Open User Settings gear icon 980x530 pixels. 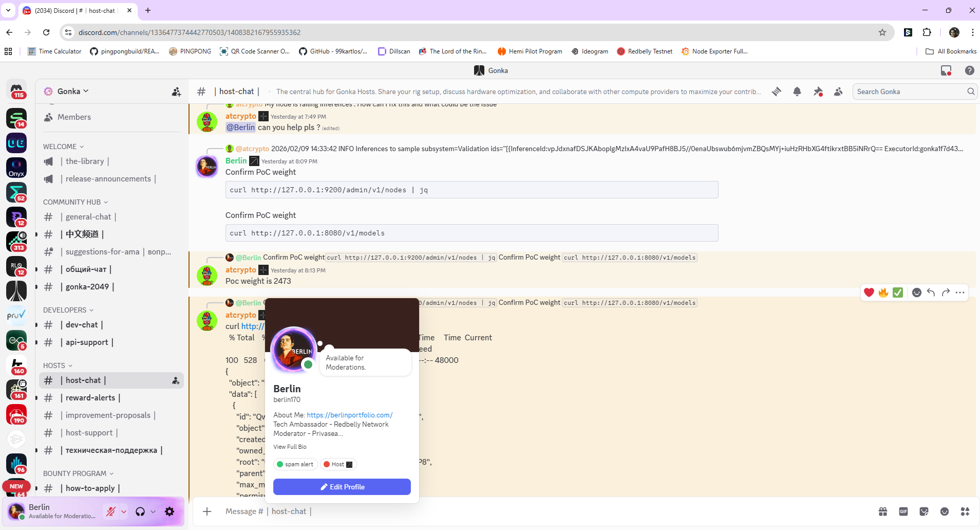[169, 511]
